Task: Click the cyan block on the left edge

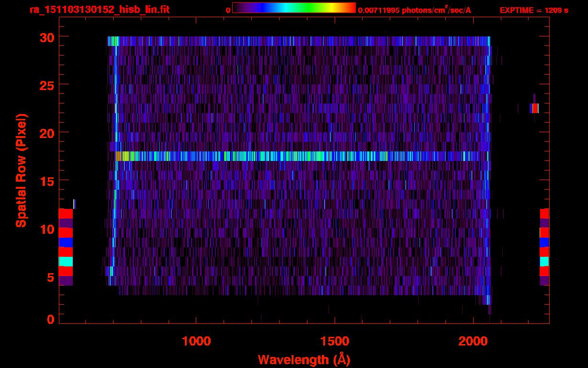Action: [66, 261]
